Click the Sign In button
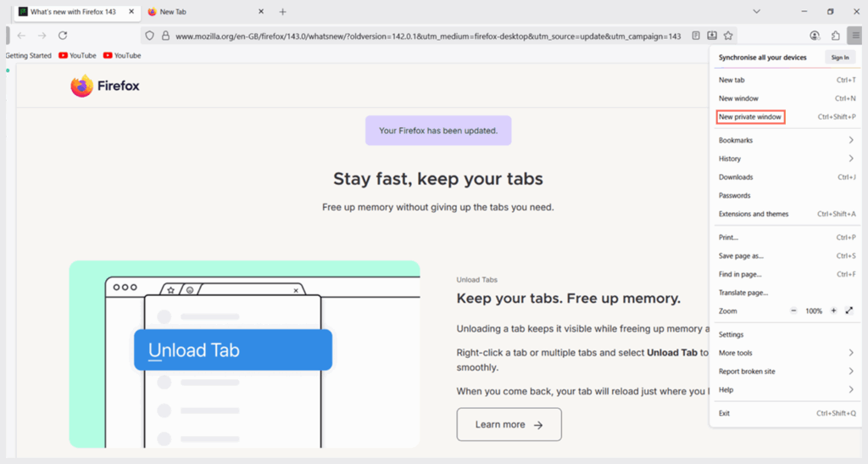The width and height of the screenshot is (868, 464). (x=840, y=58)
